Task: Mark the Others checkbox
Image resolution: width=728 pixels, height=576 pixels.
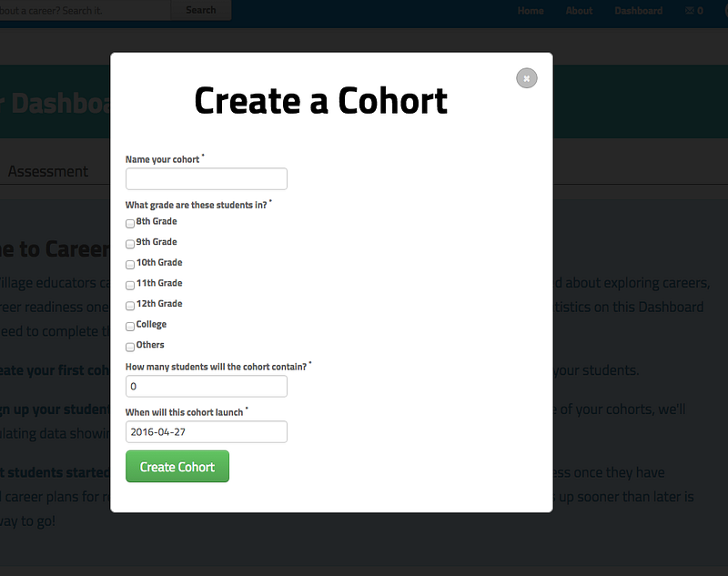Action: click(130, 347)
